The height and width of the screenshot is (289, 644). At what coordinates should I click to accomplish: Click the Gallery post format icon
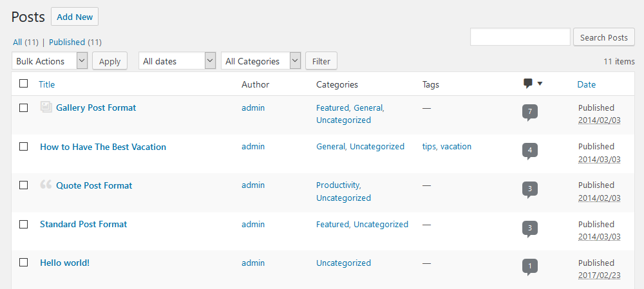(46, 107)
